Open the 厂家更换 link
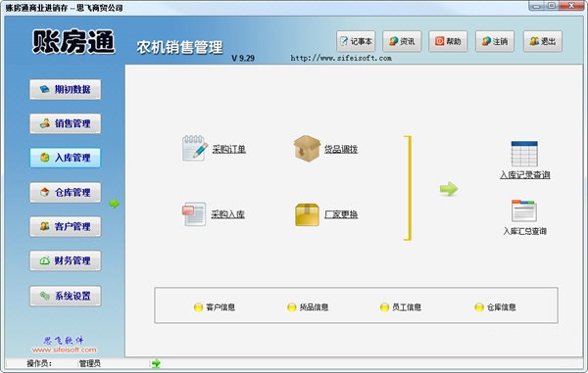Image resolution: width=588 pixels, height=373 pixels. pyautogui.click(x=341, y=214)
